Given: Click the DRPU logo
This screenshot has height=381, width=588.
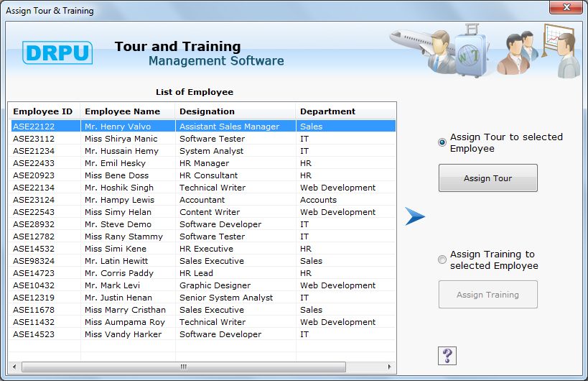Looking at the screenshot, I should [x=58, y=53].
